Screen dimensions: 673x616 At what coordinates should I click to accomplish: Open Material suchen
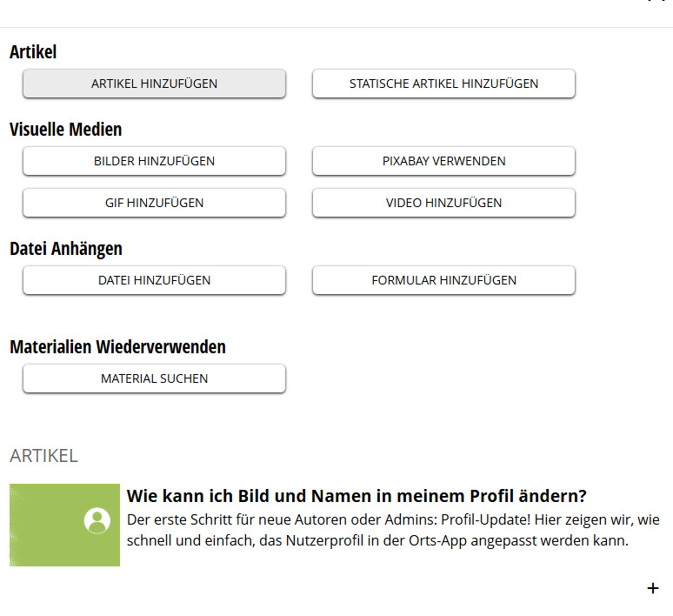(154, 378)
